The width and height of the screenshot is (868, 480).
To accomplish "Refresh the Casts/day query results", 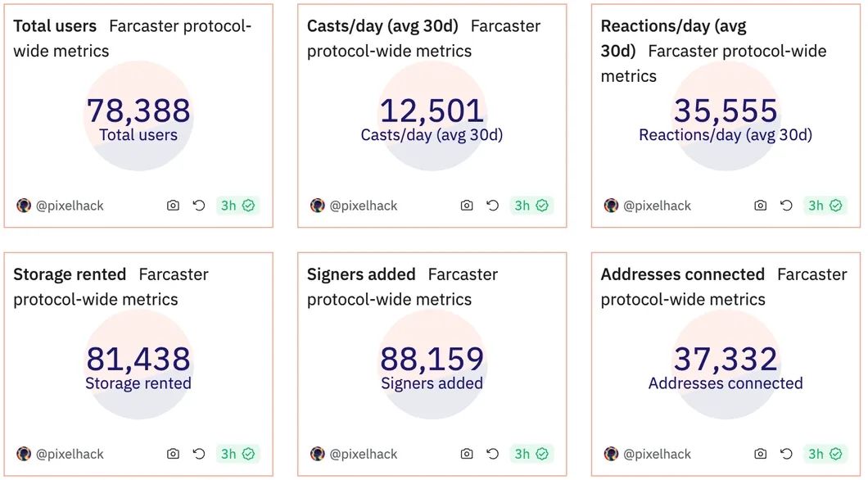I will point(493,206).
